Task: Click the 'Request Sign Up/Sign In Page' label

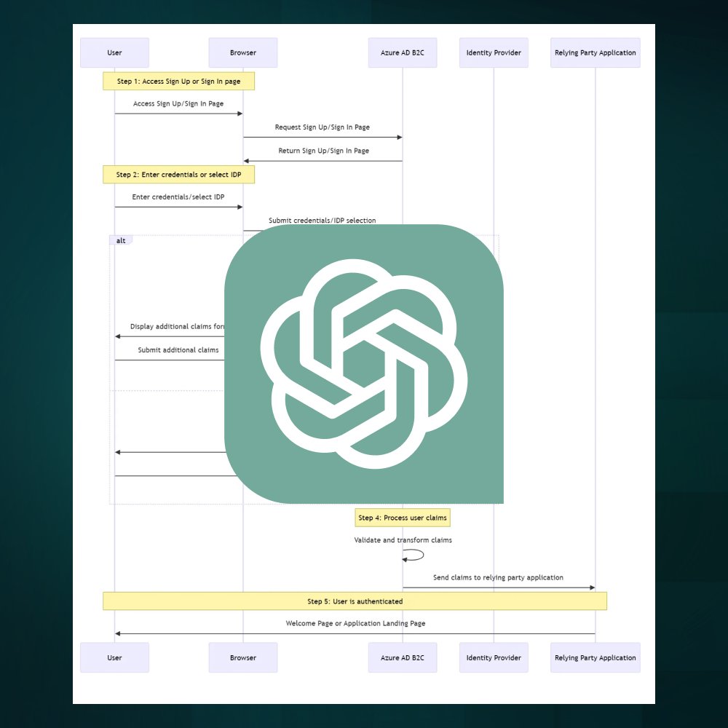Action: 323,127
